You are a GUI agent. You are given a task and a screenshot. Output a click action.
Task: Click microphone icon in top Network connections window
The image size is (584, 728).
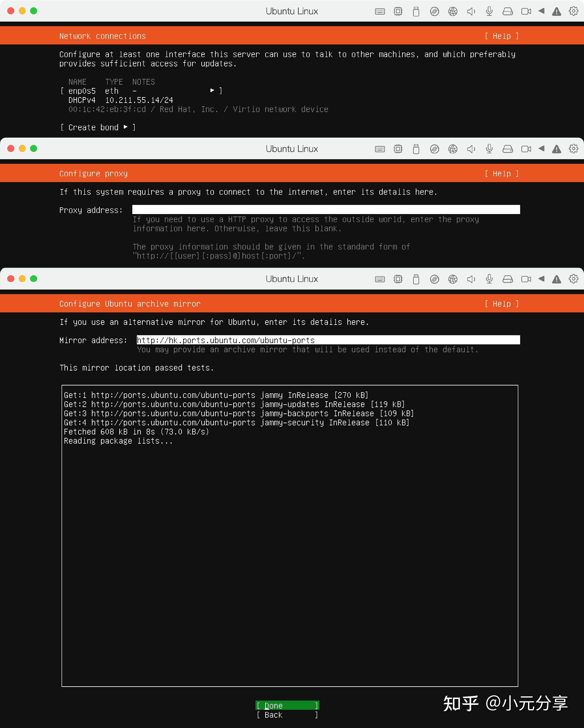pos(489,12)
